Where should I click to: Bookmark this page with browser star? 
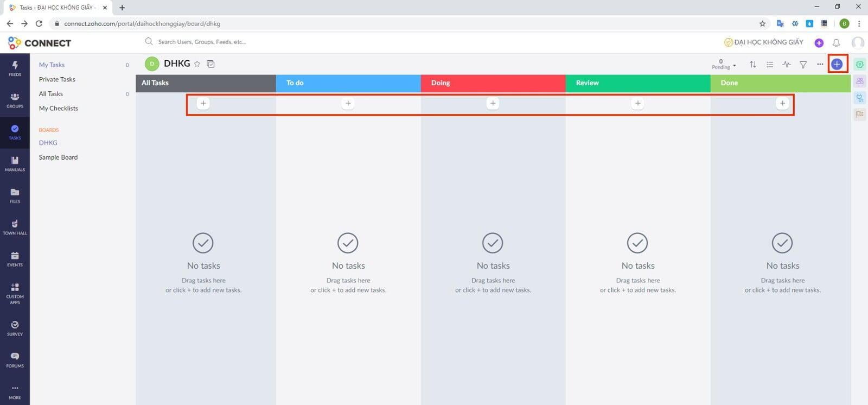(762, 23)
